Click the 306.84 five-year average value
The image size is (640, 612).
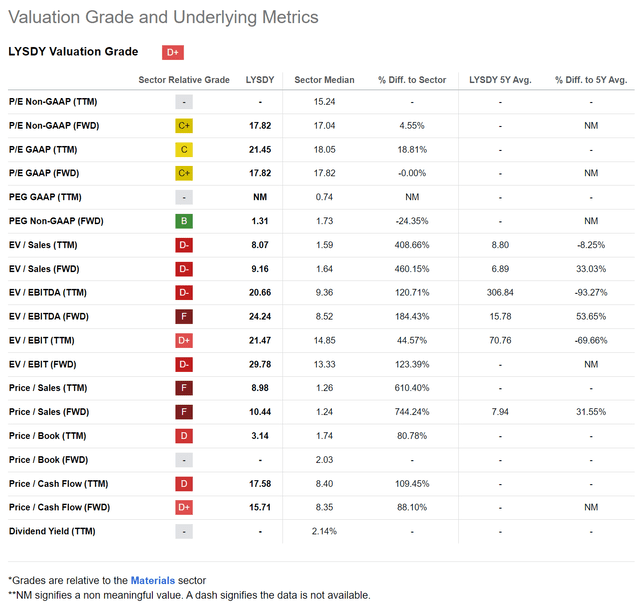coord(500,292)
